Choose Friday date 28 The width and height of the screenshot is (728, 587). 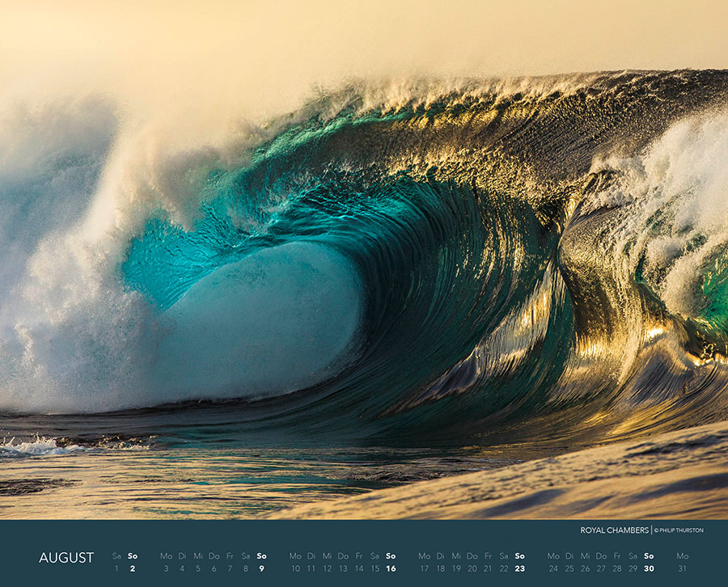point(617,568)
